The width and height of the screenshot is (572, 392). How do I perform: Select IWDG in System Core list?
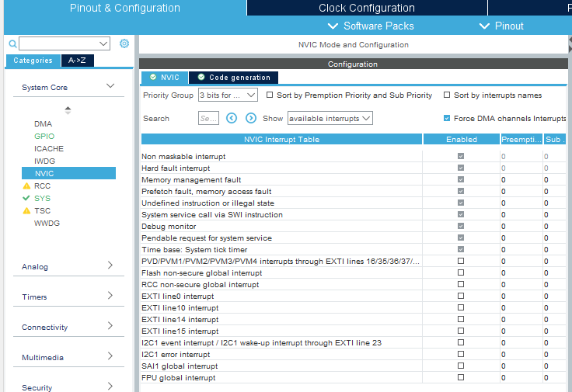44,161
